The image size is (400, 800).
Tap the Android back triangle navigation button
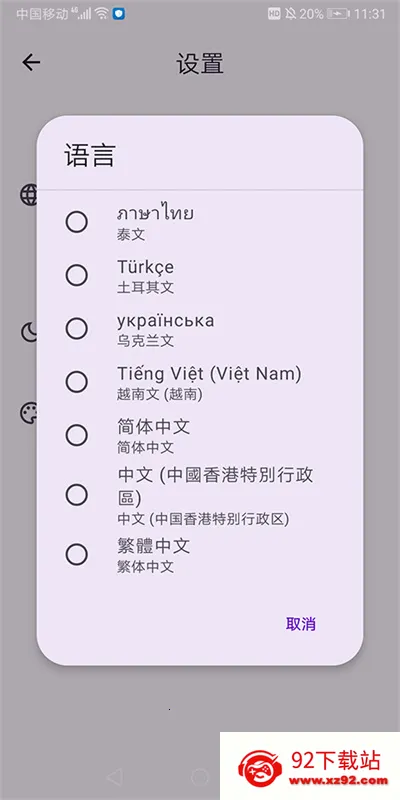pos(115,777)
